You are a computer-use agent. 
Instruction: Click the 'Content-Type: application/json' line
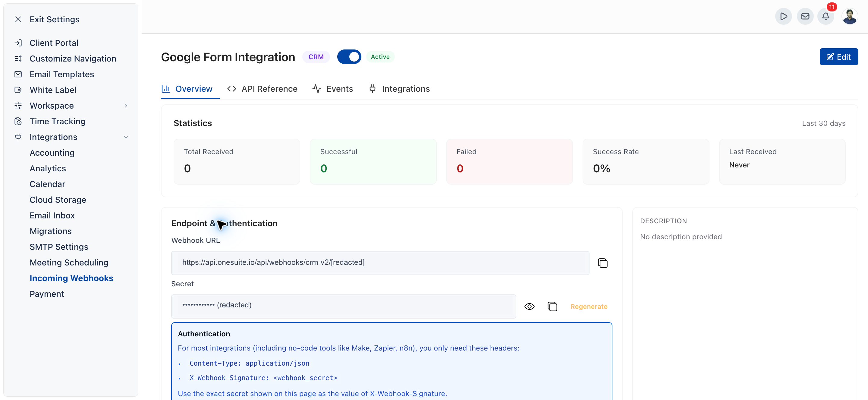click(x=249, y=363)
